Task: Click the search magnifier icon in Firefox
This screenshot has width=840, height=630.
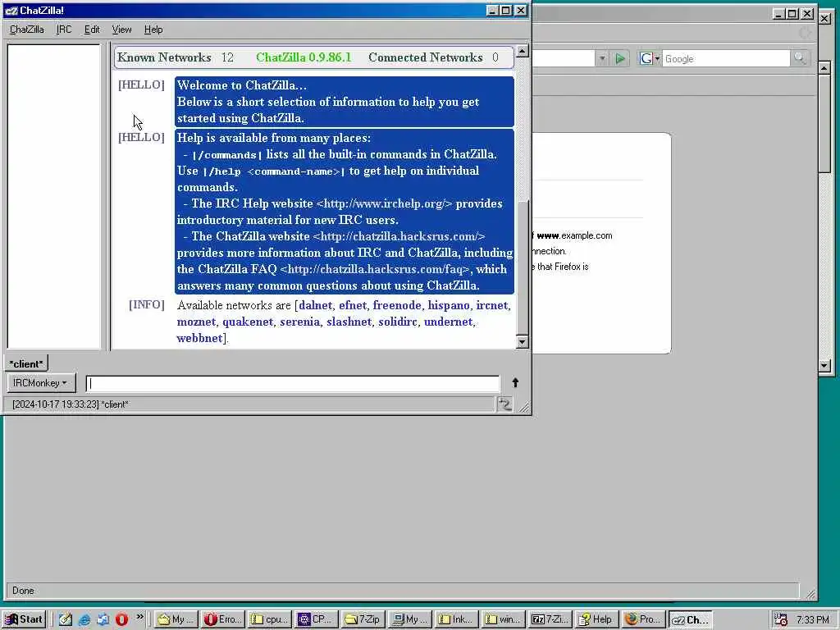Action: click(799, 58)
